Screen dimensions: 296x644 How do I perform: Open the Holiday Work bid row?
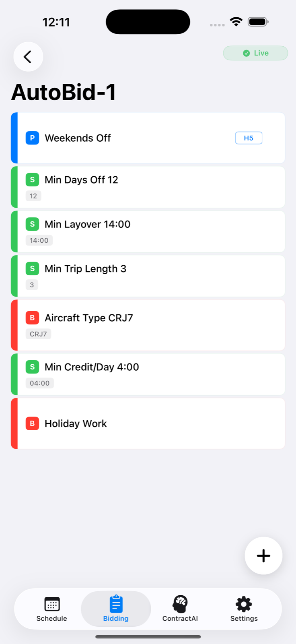click(148, 423)
